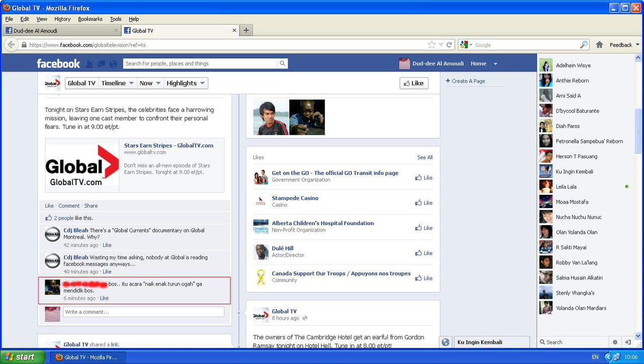The height and width of the screenshot is (364, 644).
Task: Click Write a comment field
Action: point(143,312)
